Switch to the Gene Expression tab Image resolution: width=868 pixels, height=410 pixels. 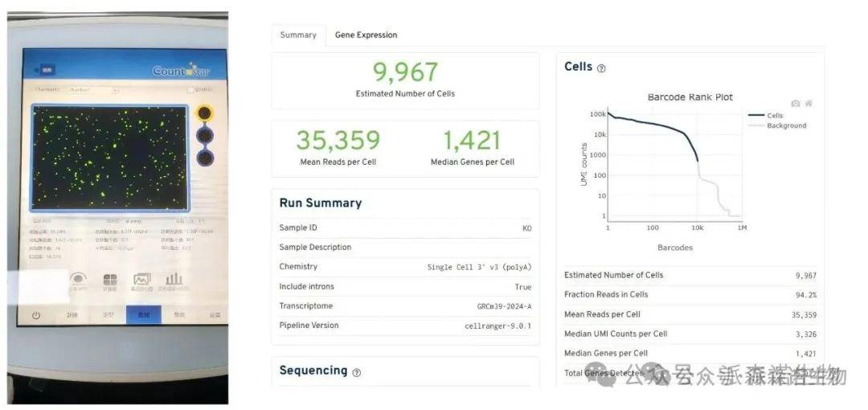point(366,35)
